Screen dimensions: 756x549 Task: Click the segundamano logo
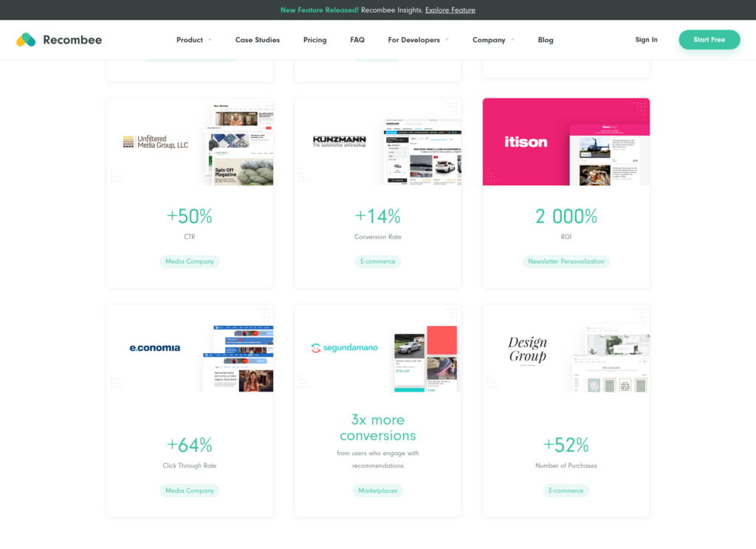344,348
